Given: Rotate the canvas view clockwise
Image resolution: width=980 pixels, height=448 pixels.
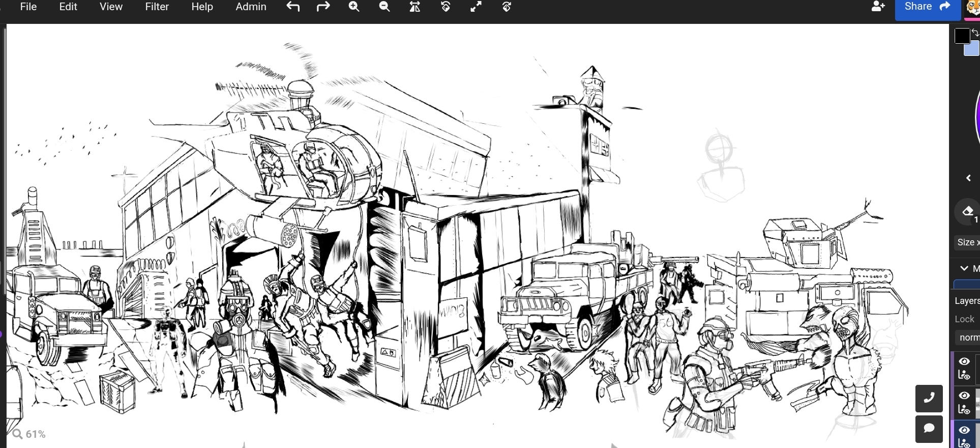Looking at the screenshot, I should click(507, 7).
